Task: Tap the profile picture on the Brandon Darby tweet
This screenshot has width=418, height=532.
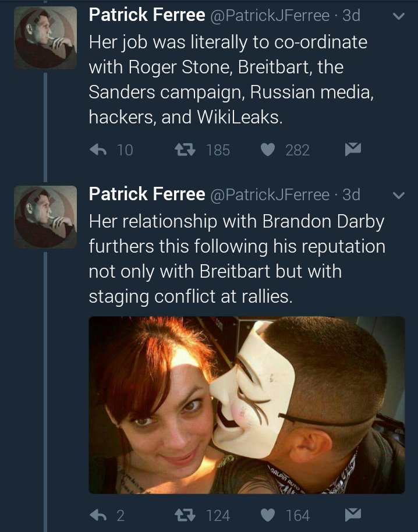Action: pyautogui.click(x=45, y=218)
